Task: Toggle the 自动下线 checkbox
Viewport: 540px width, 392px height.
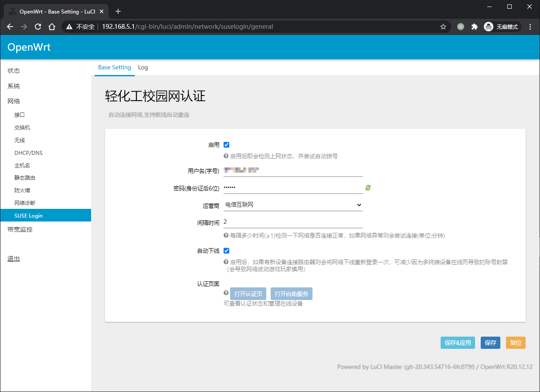Action: (226, 251)
